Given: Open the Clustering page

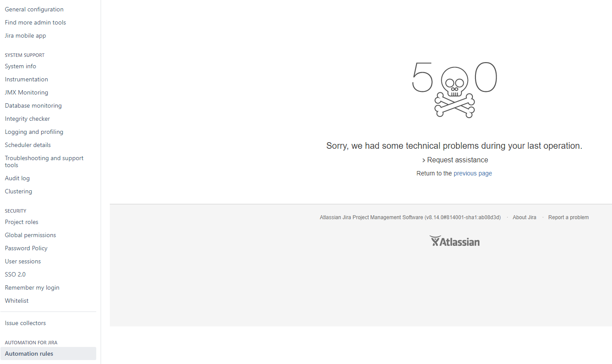Looking at the screenshot, I should (x=18, y=191).
